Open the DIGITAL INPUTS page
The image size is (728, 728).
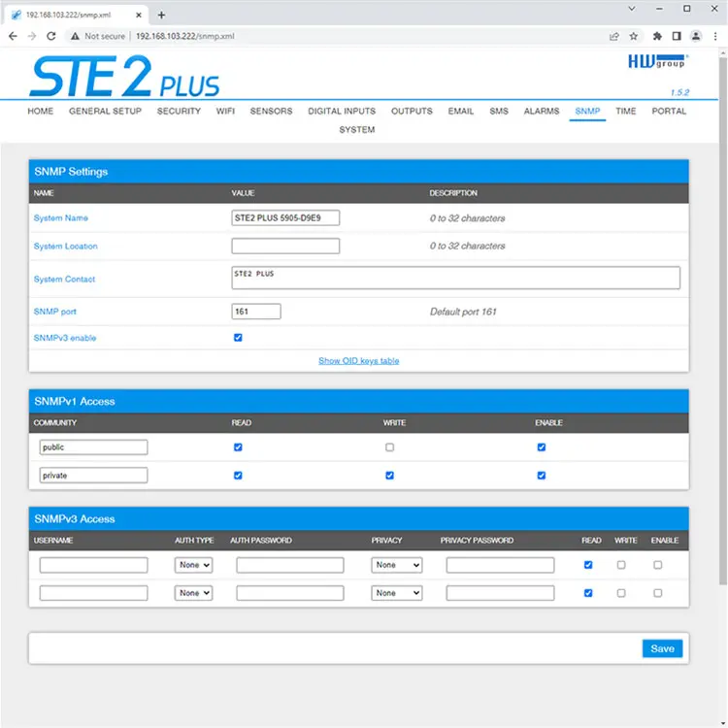click(x=342, y=111)
